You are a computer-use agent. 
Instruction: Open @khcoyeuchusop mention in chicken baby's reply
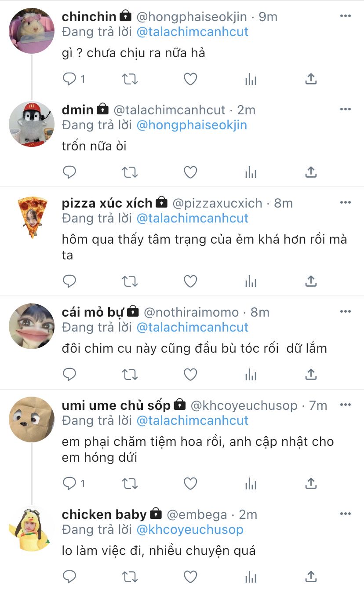190,530
